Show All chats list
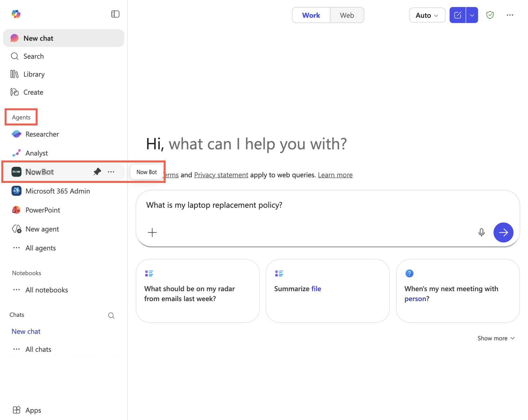528x420 pixels. point(64,349)
